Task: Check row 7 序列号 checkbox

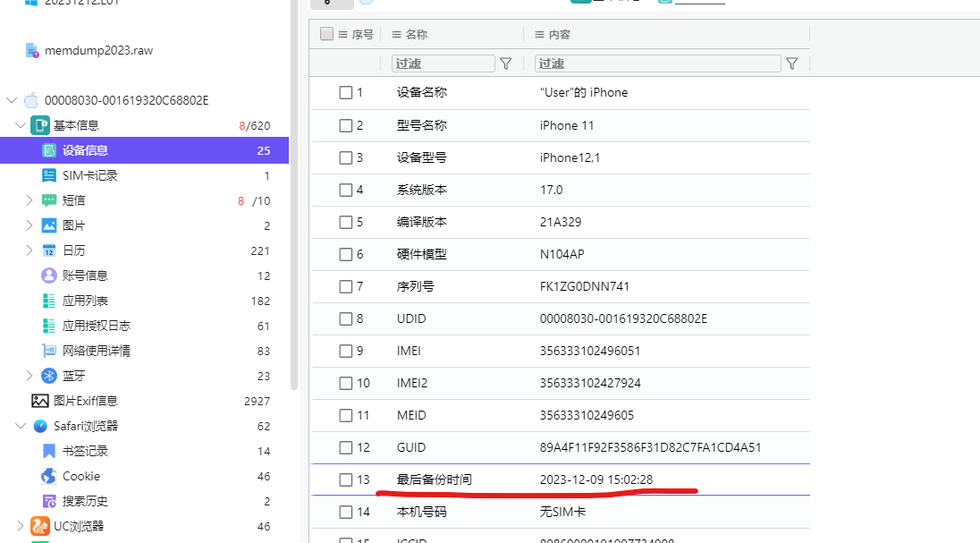Action: (x=346, y=286)
